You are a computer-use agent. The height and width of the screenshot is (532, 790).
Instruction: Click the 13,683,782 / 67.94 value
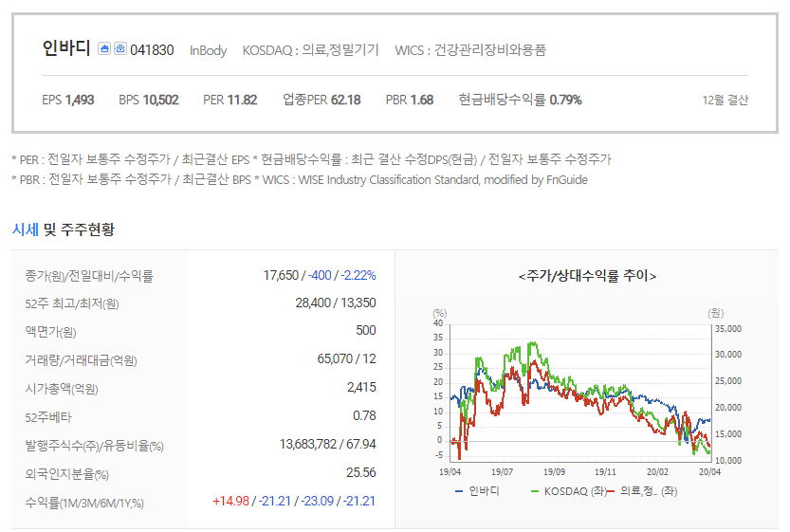tap(328, 445)
